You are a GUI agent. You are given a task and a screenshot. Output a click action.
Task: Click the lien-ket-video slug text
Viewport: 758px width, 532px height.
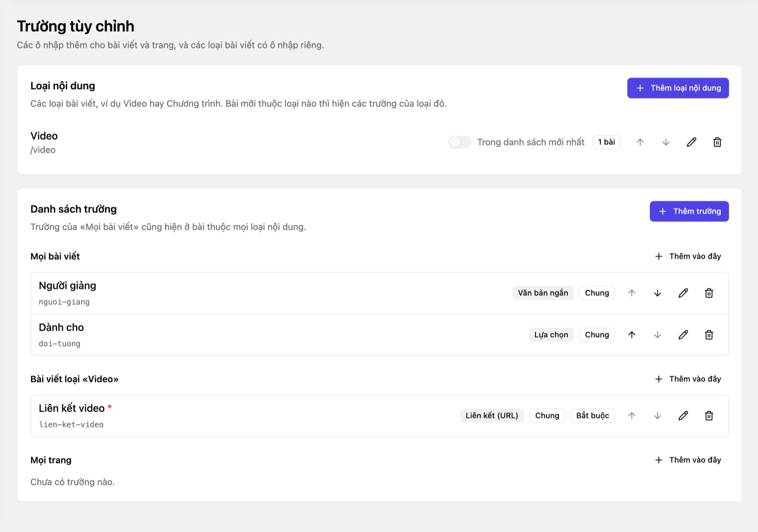tap(71, 425)
